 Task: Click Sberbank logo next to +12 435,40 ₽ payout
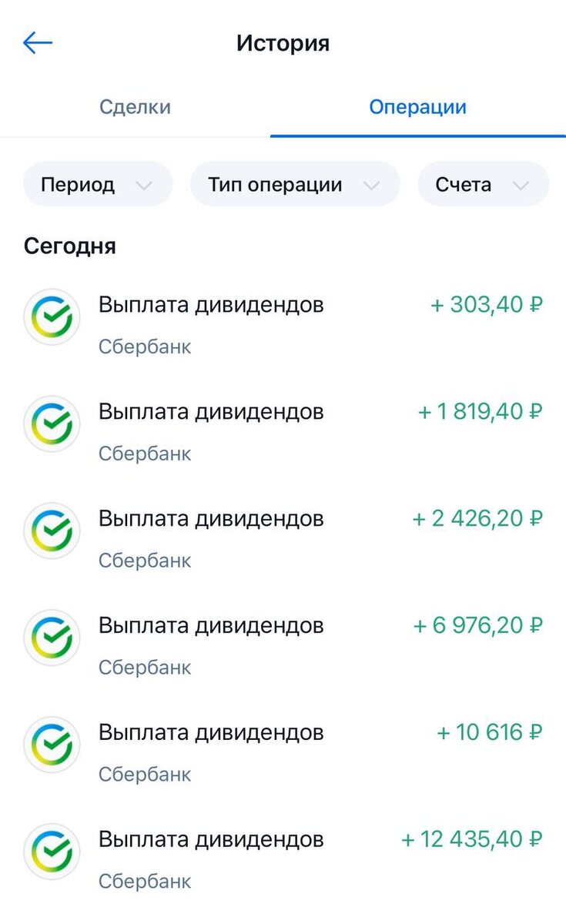pyautogui.click(x=52, y=852)
